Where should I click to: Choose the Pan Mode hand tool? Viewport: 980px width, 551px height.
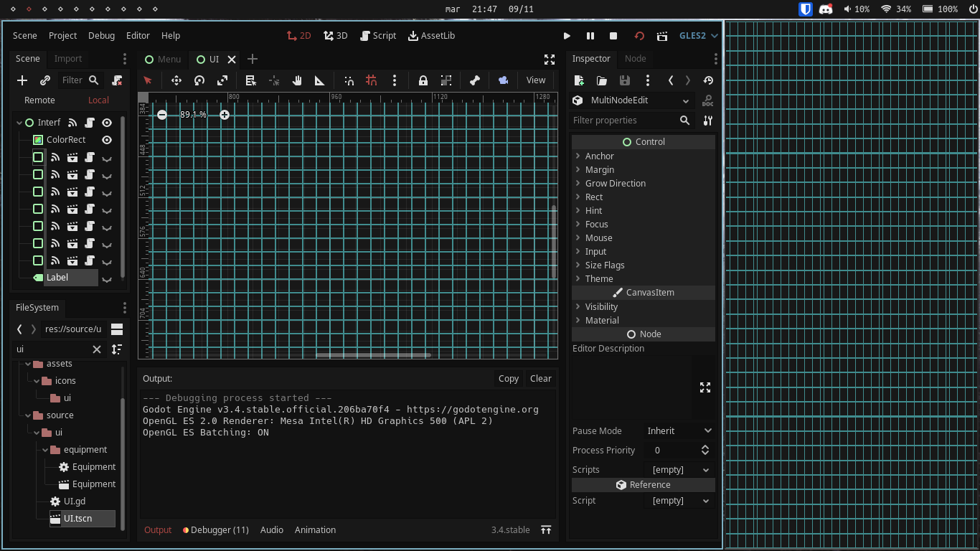pyautogui.click(x=297, y=80)
